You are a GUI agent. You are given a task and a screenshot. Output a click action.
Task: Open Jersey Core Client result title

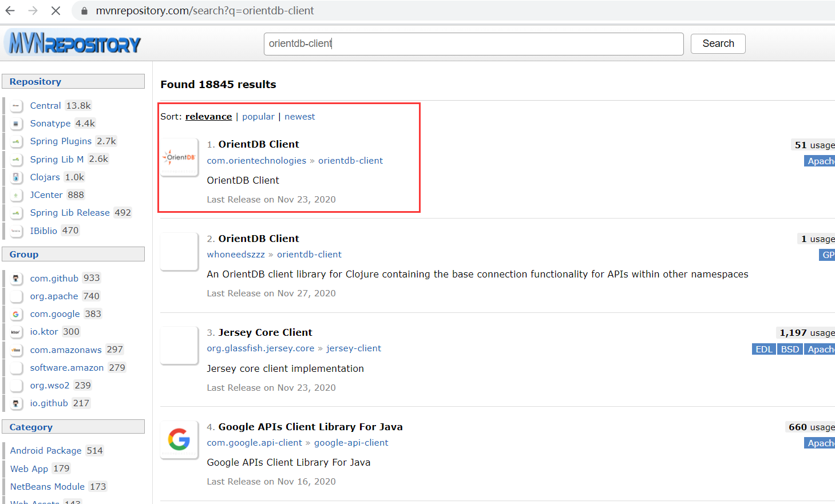[x=265, y=332]
